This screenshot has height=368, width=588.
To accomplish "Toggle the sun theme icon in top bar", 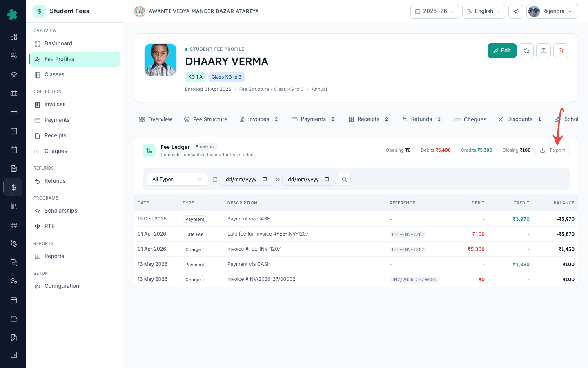I will [516, 11].
